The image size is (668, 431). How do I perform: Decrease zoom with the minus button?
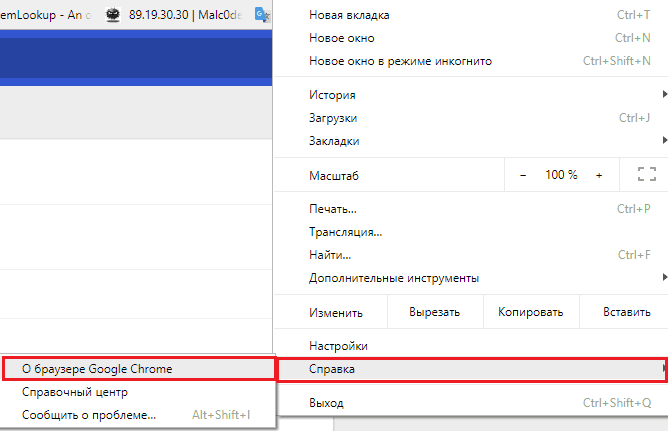coord(523,175)
